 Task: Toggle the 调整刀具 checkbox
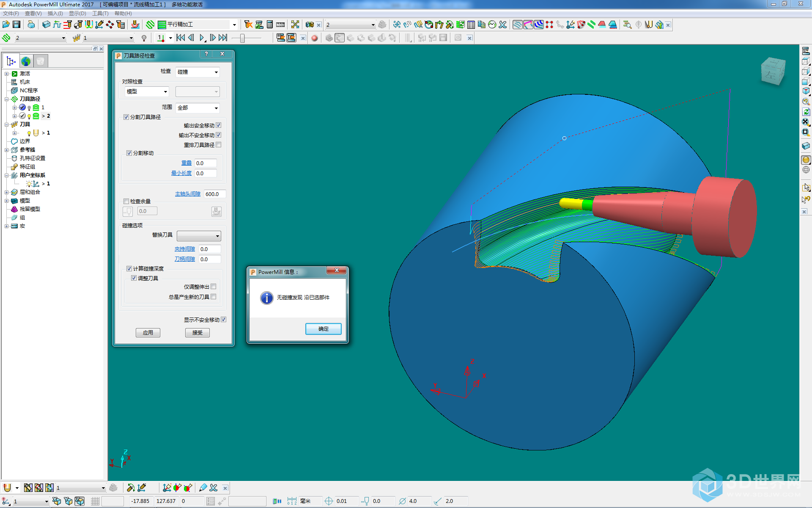[x=134, y=278]
